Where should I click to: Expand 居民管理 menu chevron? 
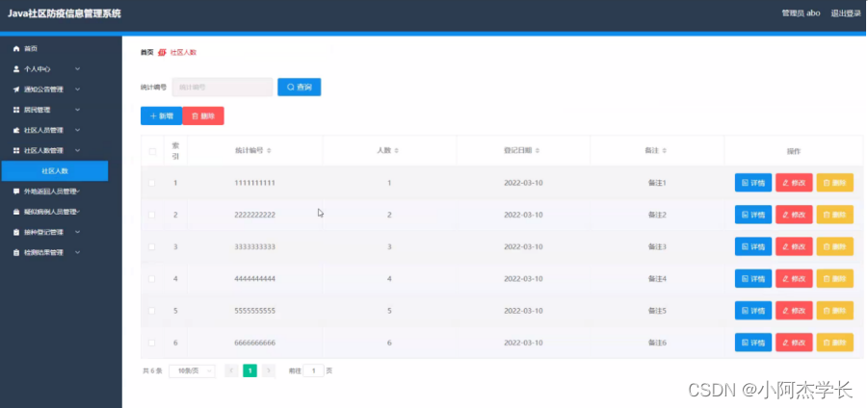tap(77, 110)
